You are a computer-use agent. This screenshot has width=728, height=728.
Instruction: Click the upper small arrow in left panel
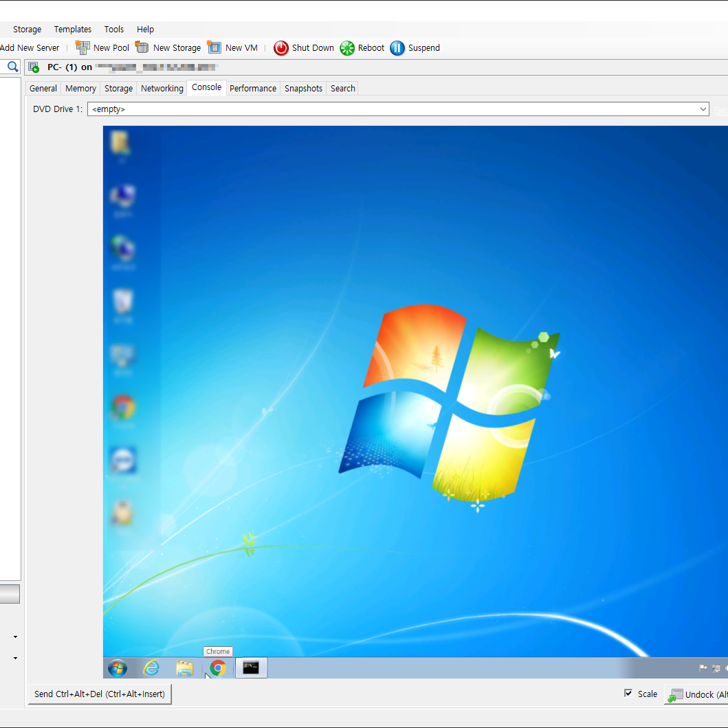tap(15, 637)
